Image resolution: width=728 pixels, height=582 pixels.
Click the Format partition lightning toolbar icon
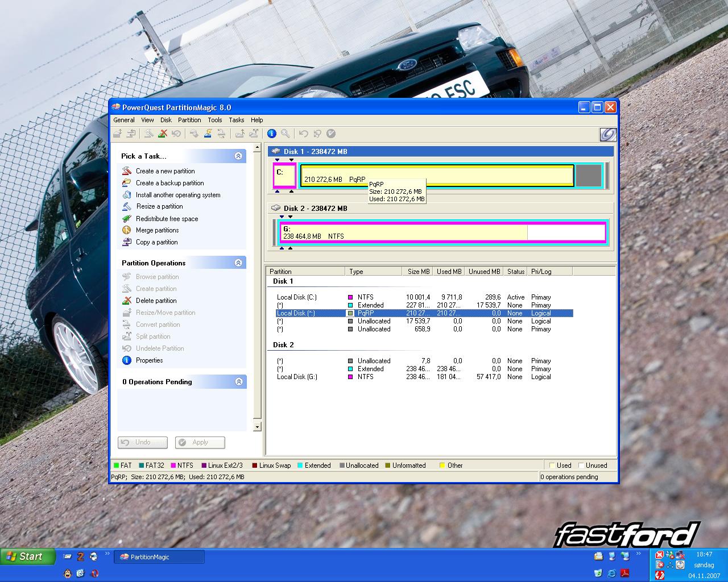click(x=208, y=134)
